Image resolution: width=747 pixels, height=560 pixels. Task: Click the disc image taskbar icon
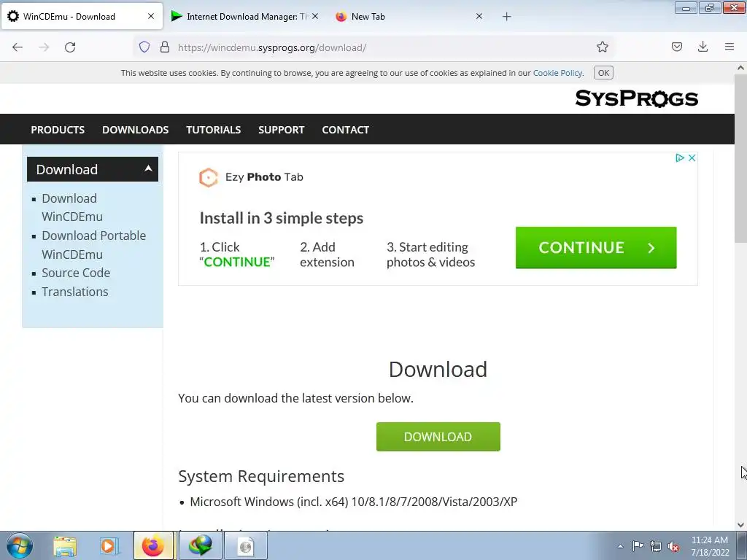coord(246,545)
